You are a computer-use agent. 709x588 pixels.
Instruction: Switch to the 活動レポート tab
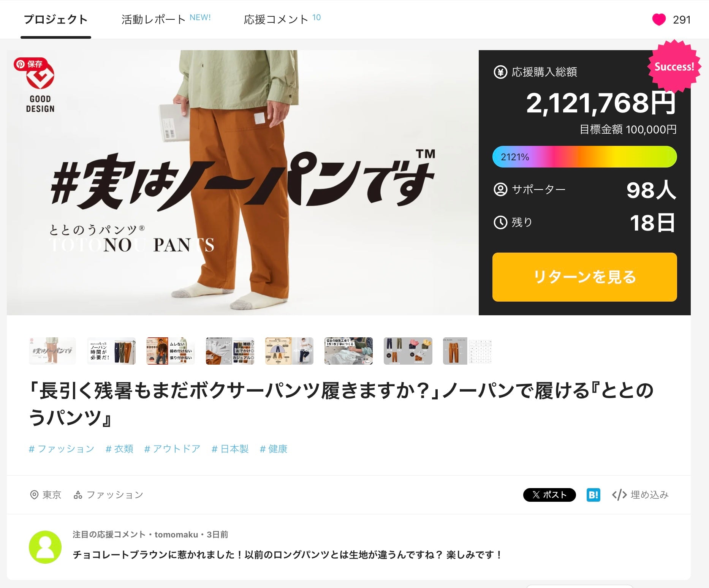[166, 19]
